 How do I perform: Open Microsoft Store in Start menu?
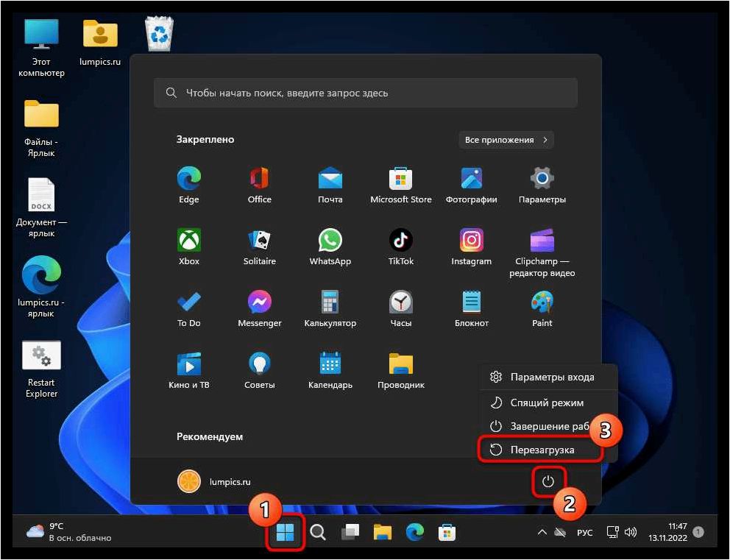[x=401, y=185]
